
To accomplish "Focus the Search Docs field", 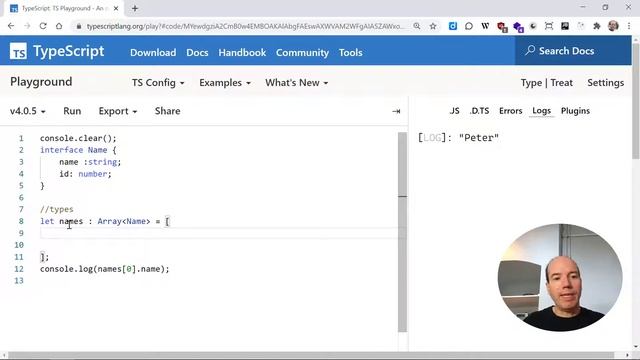I will click(573, 51).
